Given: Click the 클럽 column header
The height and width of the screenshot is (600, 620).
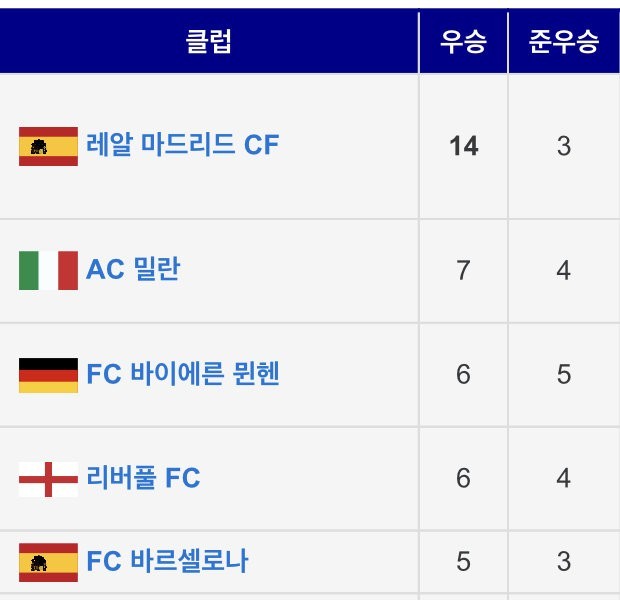Looking at the screenshot, I should click(x=209, y=42).
